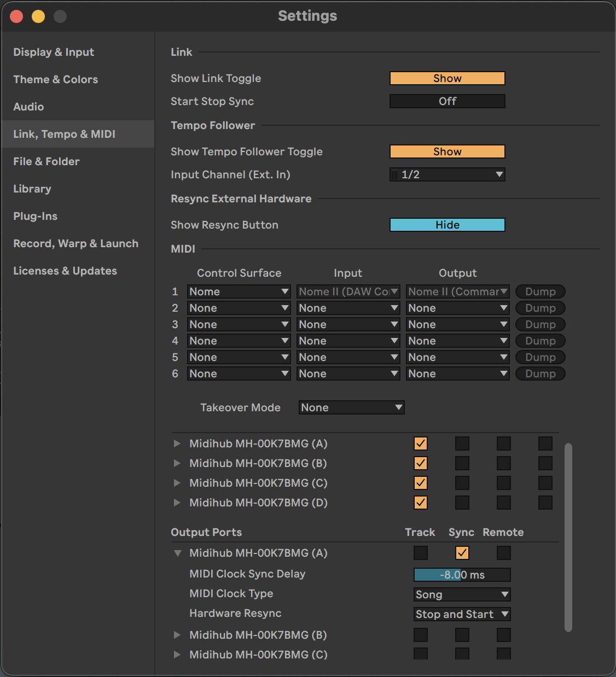Uncheck first checkbox for Midihub (B) input

420,463
